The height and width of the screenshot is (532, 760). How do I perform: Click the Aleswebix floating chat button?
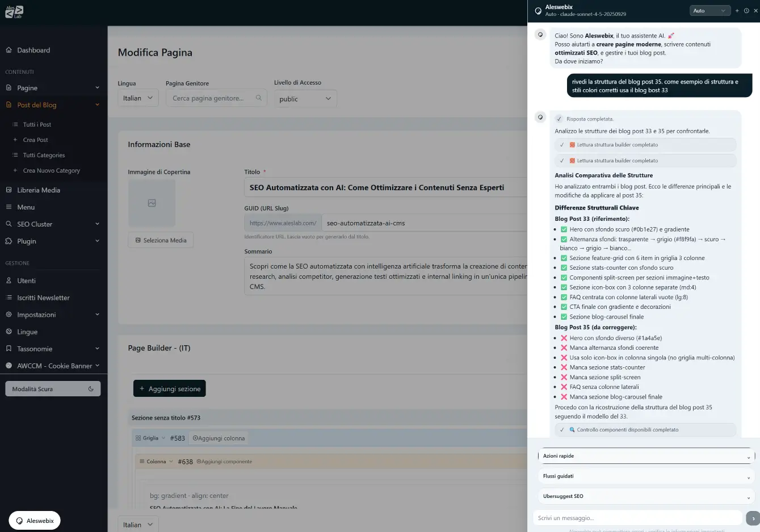[x=35, y=521]
